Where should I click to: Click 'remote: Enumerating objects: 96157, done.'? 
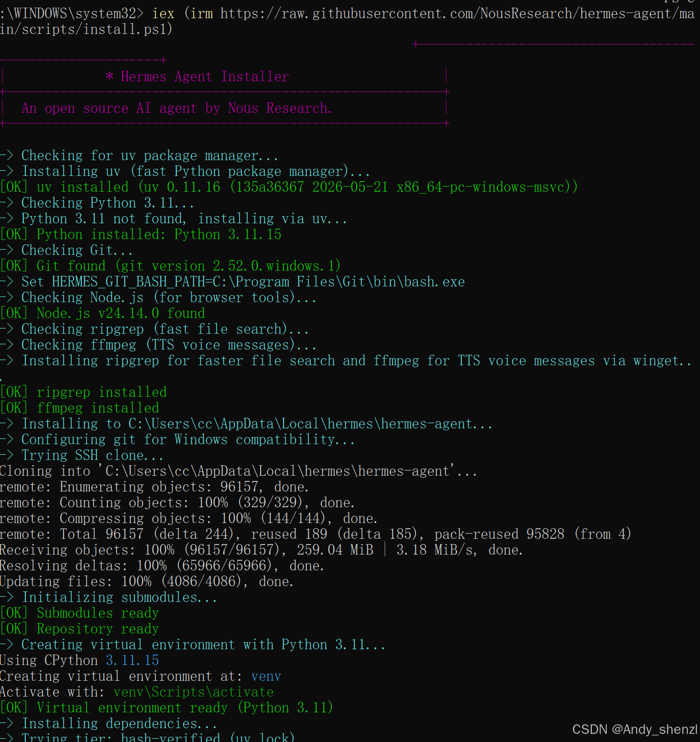154,487
